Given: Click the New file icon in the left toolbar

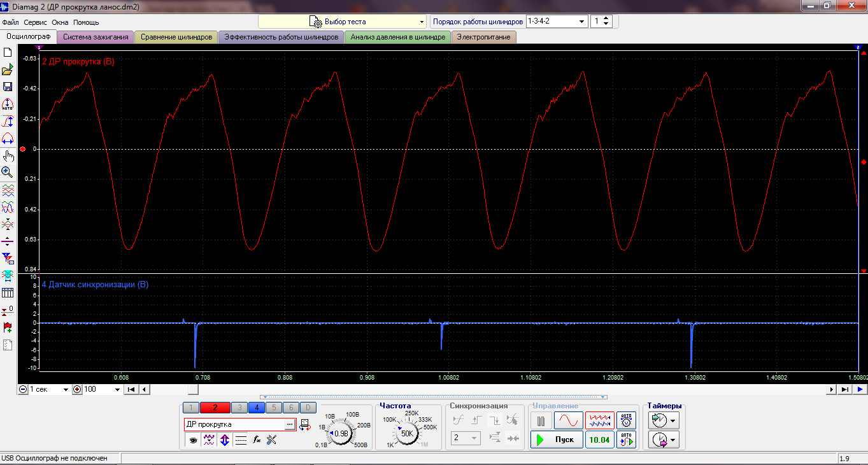Looking at the screenshot, I should click(x=8, y=53).
